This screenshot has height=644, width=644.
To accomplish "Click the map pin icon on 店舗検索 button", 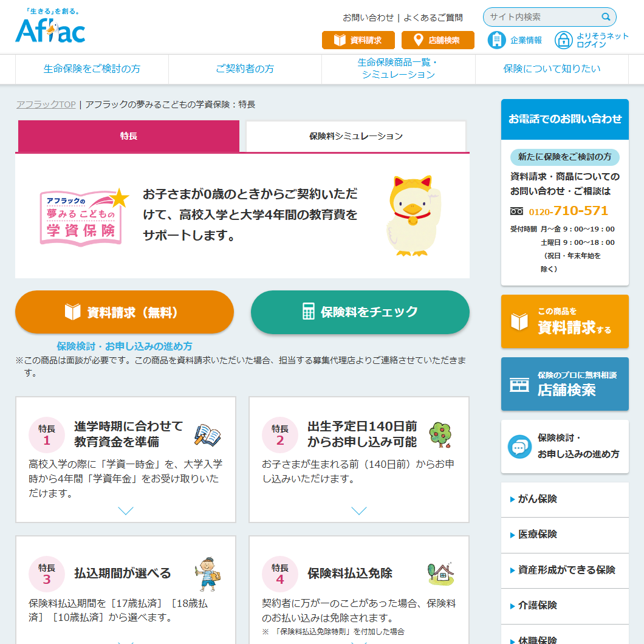I will (418, 40).
